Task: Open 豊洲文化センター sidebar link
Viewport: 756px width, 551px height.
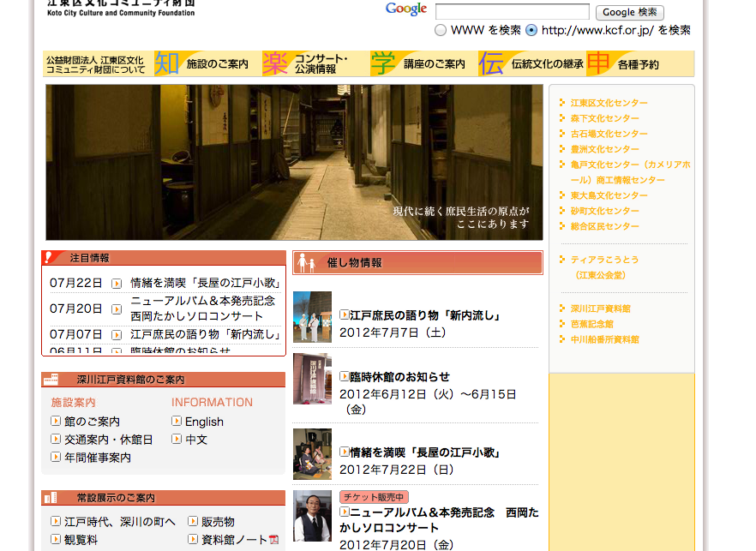Action: pyautogui.click(x=604, y=149)
